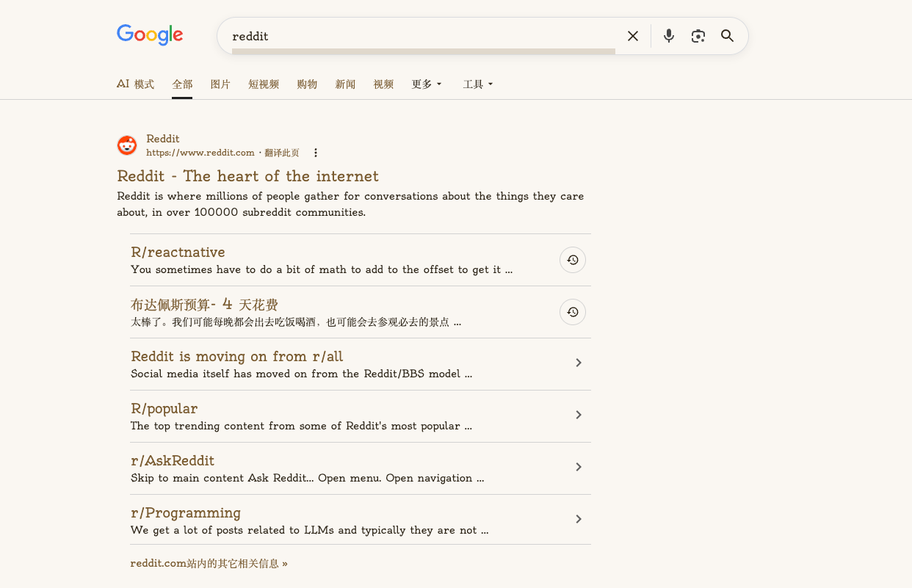Click 翻译此页 translate link
This screenshot has width=912, height=588.
[282, 153]
